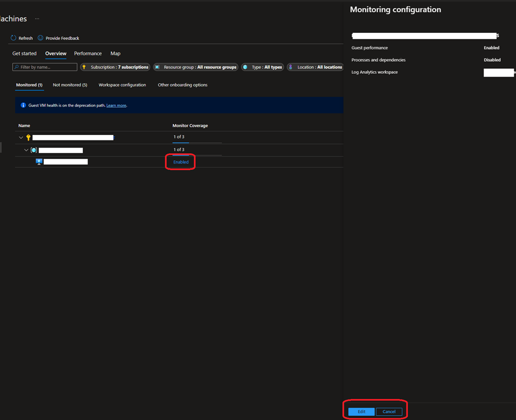Click the Refresh icon
The image size is (516, 420).
click(x=14, y=38)
